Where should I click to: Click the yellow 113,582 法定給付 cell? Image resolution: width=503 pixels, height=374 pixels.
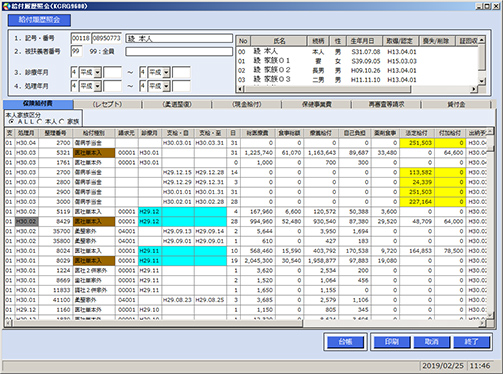(417, 172)
